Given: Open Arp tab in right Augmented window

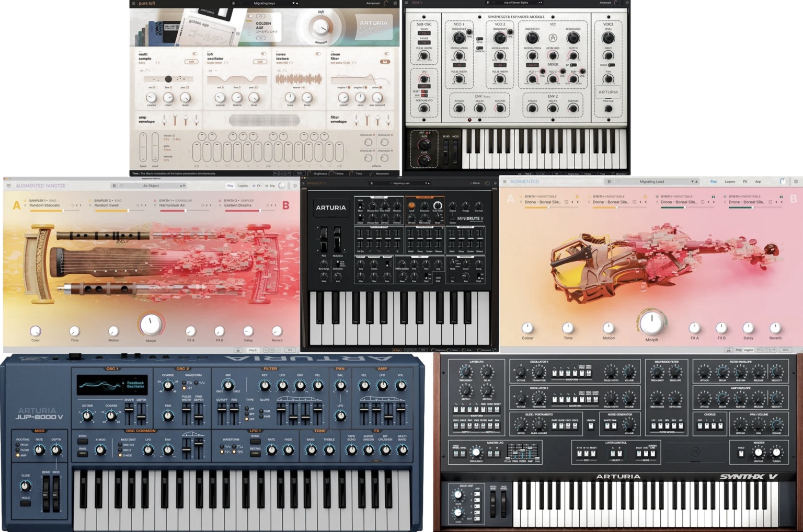Looking at the screenshot, I should pyautogui.click(x=758, y=181).
